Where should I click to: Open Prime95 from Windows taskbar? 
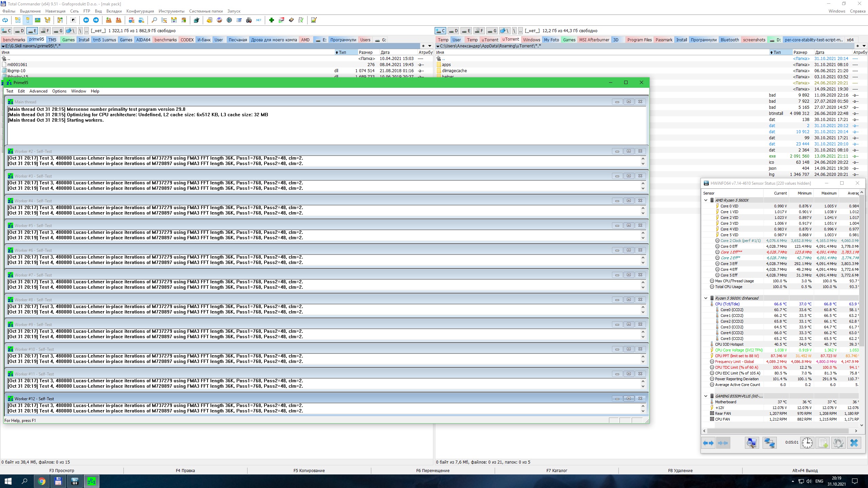point(92,481)
